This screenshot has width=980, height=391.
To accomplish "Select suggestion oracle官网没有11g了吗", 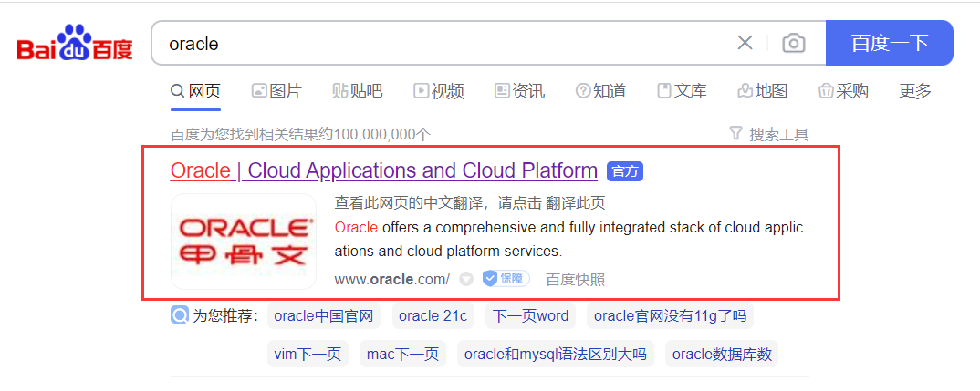I will point(670,315).
